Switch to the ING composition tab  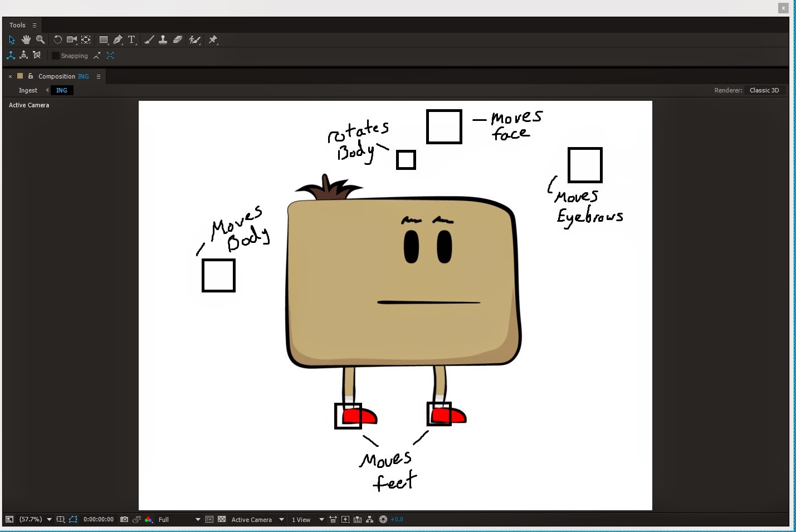click(61, 90)
